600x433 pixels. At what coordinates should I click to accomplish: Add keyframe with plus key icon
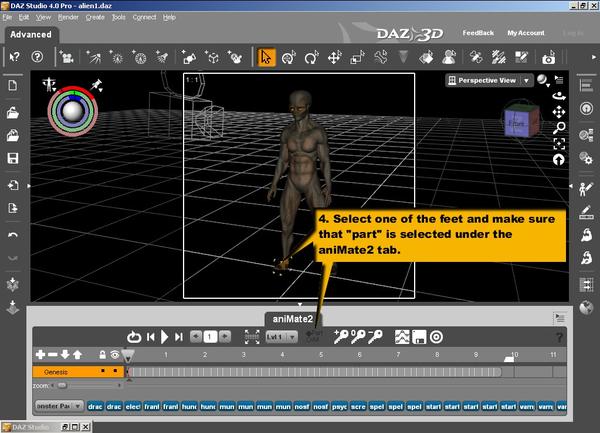[341, 337]
